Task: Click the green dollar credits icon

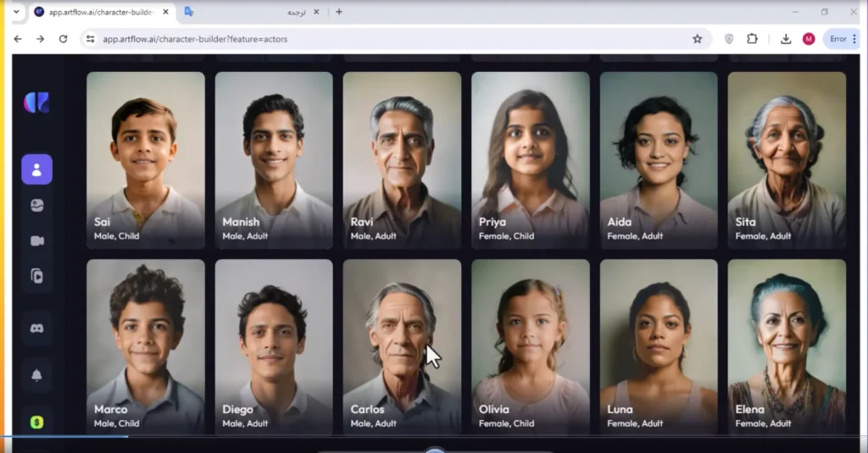Action: [37, 423]
